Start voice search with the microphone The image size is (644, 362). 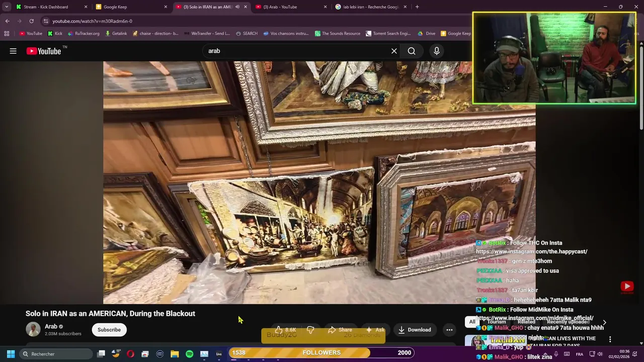click(437, 51)
